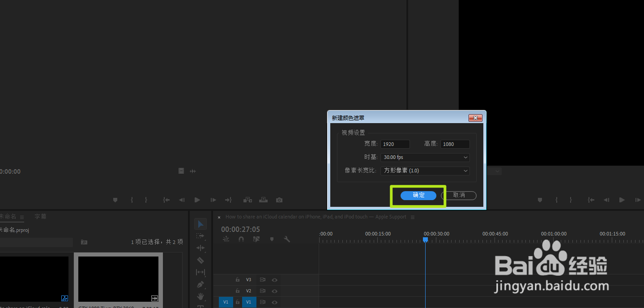Target track V3 label

pyautogui.click(x=249, y=280)
